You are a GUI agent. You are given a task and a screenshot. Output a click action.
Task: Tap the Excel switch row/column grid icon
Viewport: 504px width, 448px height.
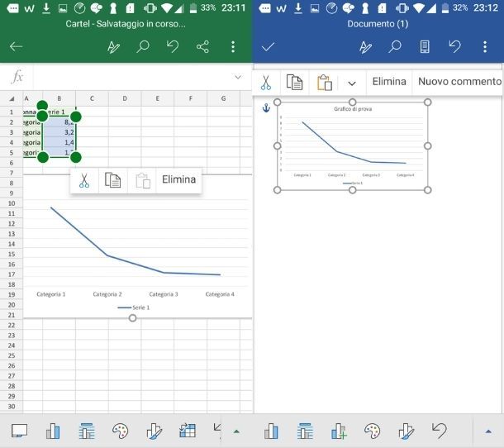(x=188, y=431)
